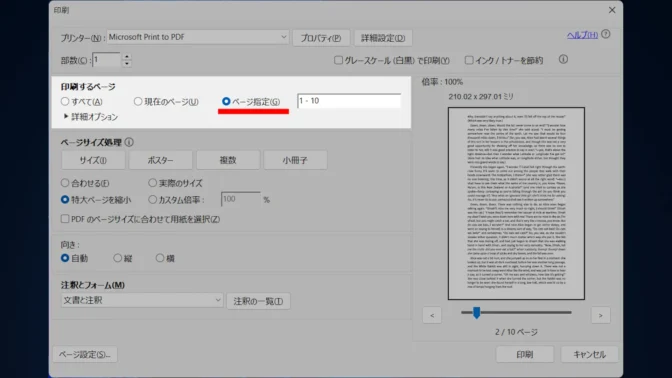Close the print dialog with X
The image size is (672, 378).
(612, 10)
